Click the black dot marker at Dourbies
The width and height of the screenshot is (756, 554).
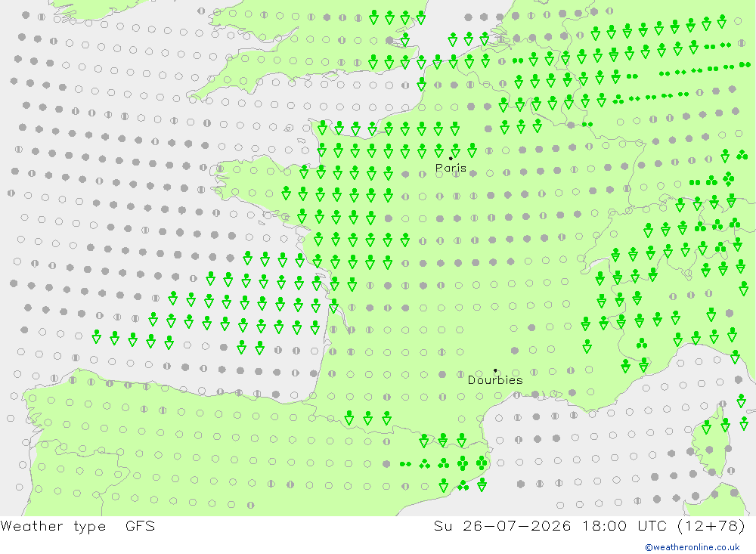(495, 370)
